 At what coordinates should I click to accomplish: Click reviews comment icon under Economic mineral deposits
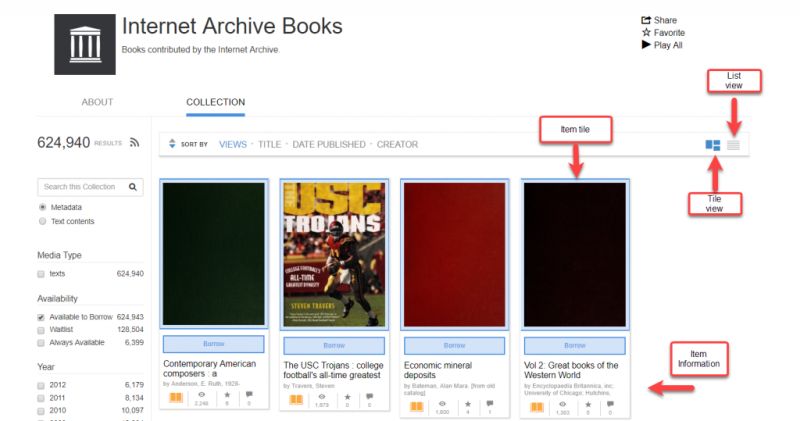(x=490, y=404)
